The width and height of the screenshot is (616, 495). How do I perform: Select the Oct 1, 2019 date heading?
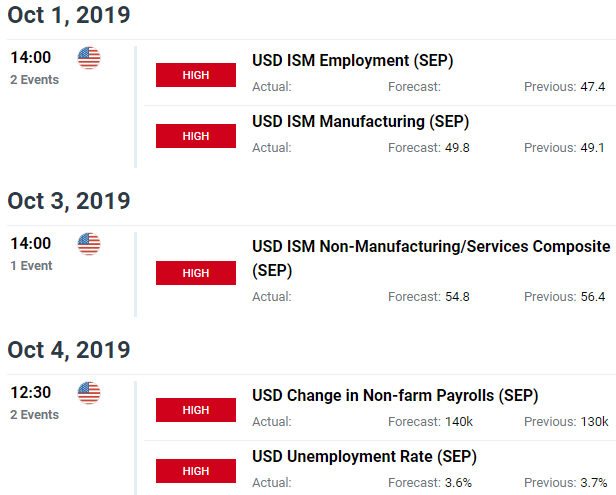pyautogui.click(x=69, y=15)
